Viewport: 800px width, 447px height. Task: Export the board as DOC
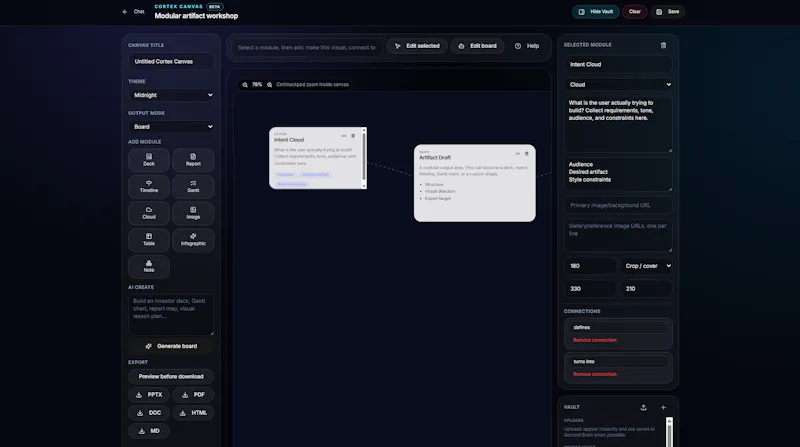point(149,413)
